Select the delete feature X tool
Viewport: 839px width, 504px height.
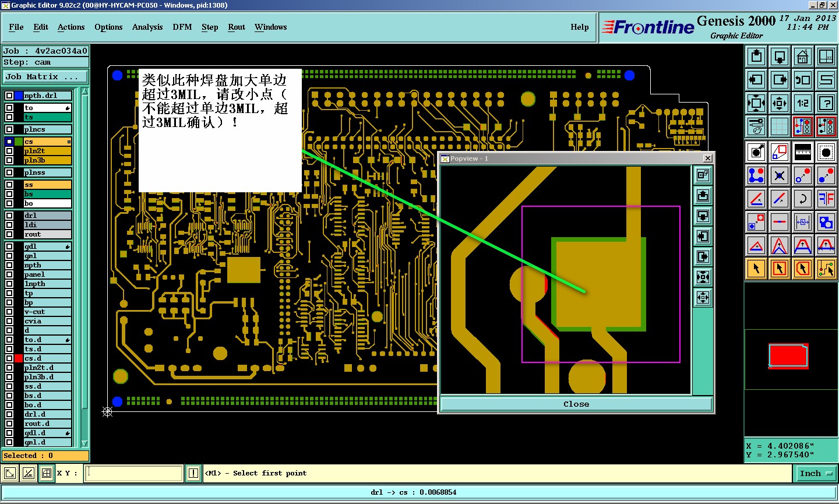pyautogui.click(x=780, y=175)
